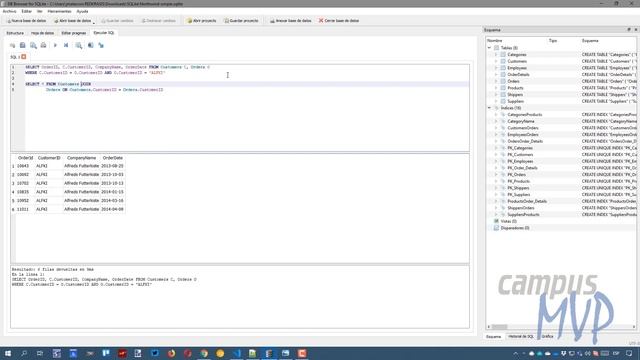Switch to Historial de SQL bottom tab
This screenshot has height=360, width=640.
(521, 336)
